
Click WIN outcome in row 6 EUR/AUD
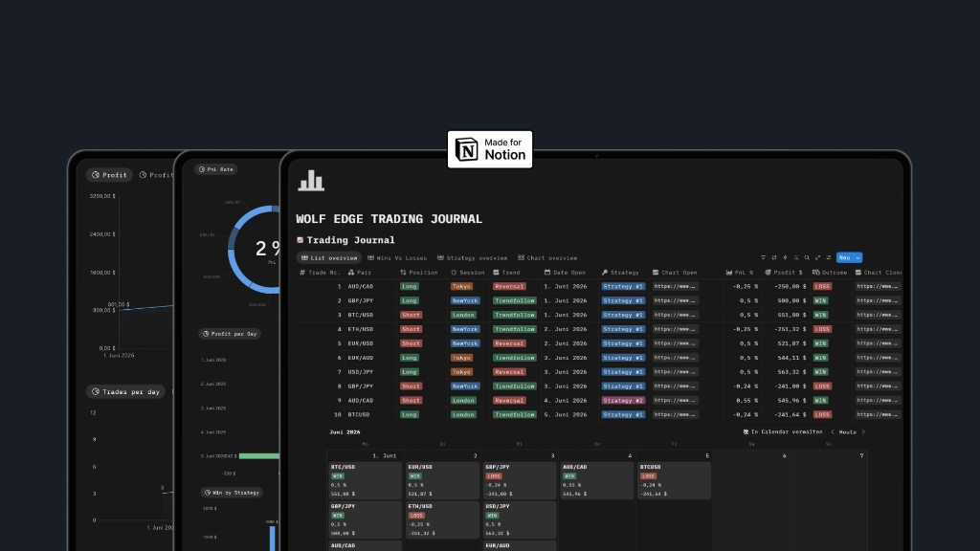pos(820,358)
